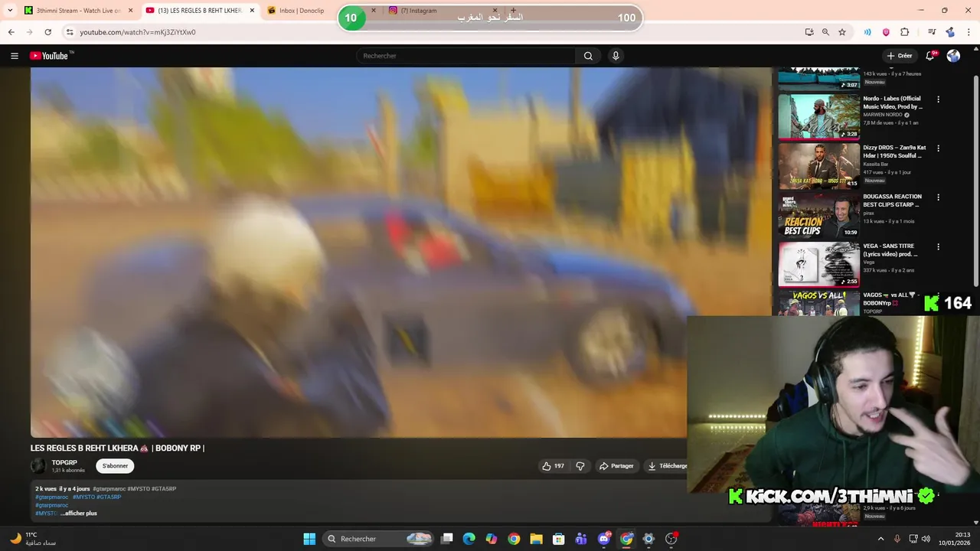The image size is (980, 551).
Task: Activate the voice search microphone
Action: (x=616, y=56)
